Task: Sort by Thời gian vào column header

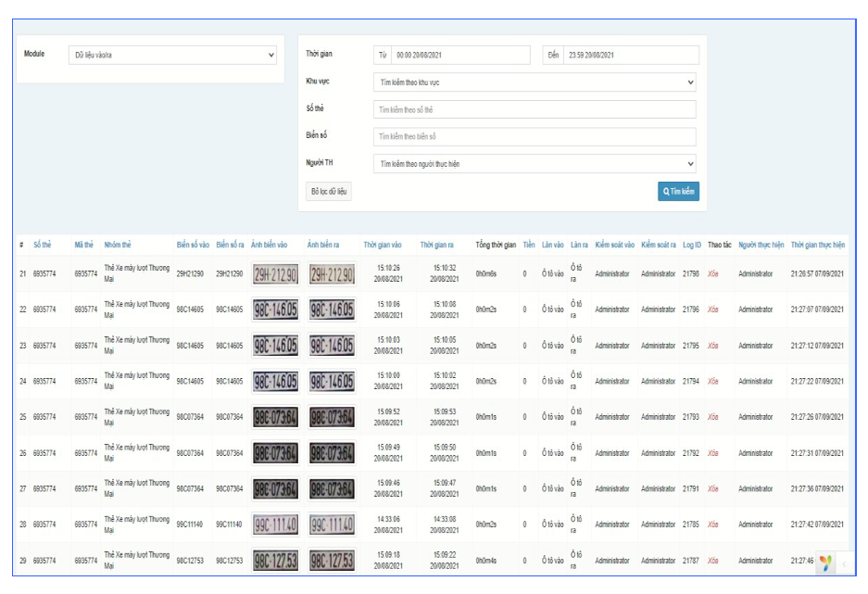Action: coord(382,245)
